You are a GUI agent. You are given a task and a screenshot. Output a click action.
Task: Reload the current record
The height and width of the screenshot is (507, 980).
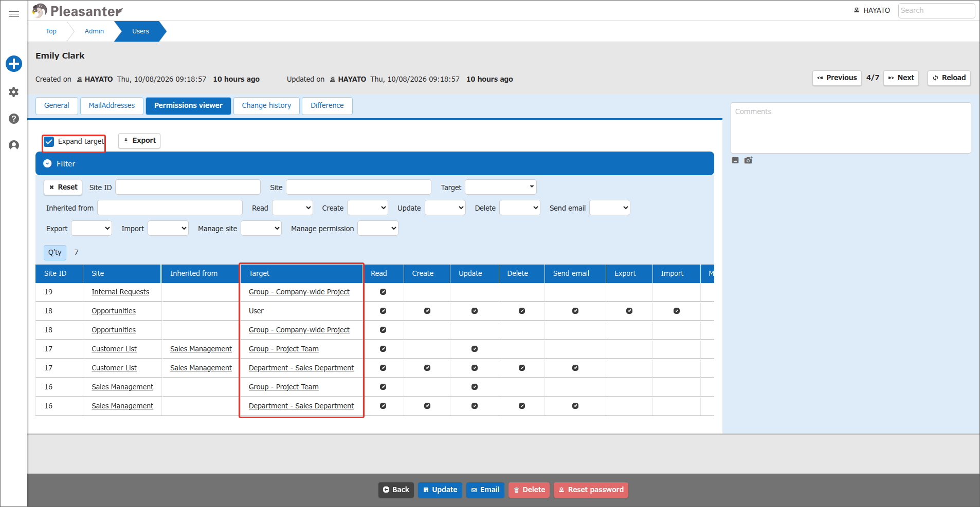949,78
